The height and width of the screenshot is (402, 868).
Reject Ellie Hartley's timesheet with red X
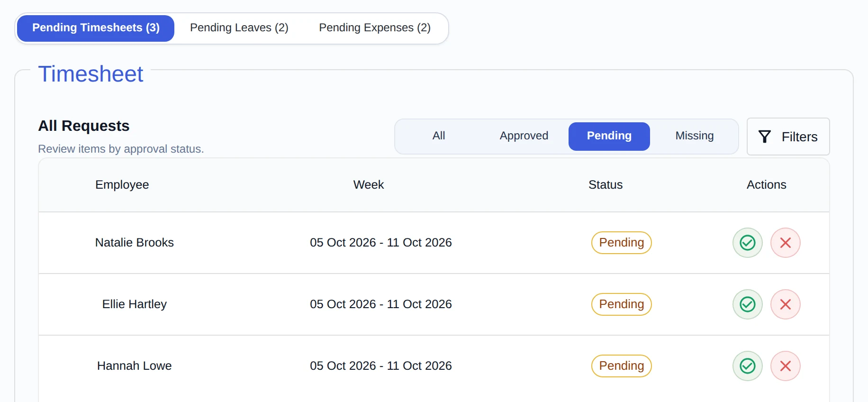tap(785, 304)
